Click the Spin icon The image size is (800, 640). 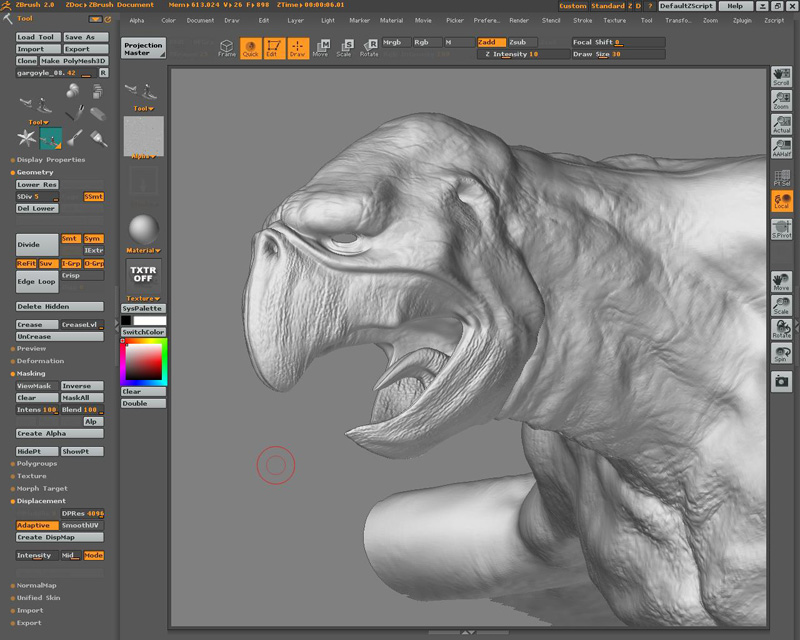point(781,353)
